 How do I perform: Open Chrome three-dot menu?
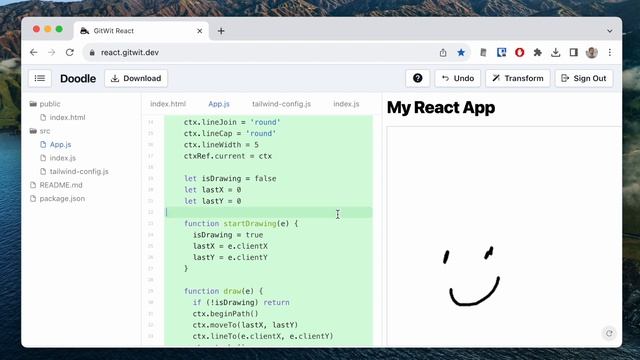(610, 52)
